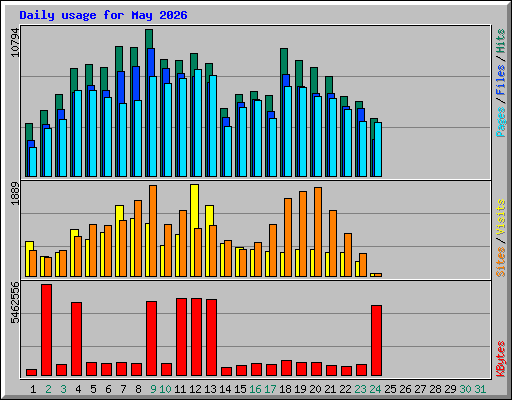Click the red "KBytes" legend label
Screen dimensions: 512x400
pos(500,359)
